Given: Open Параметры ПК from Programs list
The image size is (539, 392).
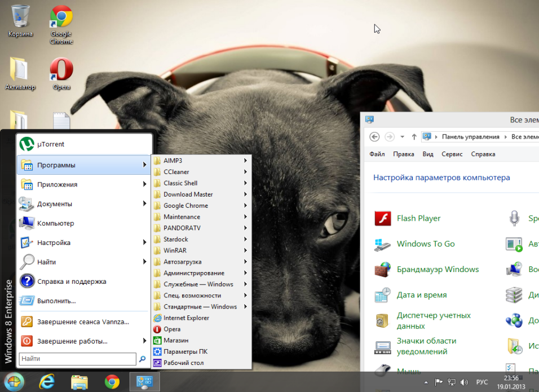Looking at the screenshot, I should [x=201, y=351].
